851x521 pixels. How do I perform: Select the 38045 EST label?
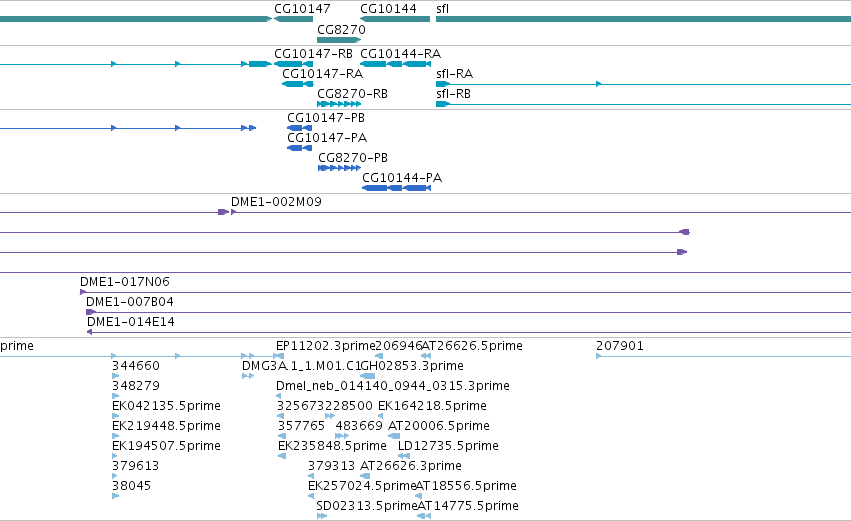pos(131,486)
